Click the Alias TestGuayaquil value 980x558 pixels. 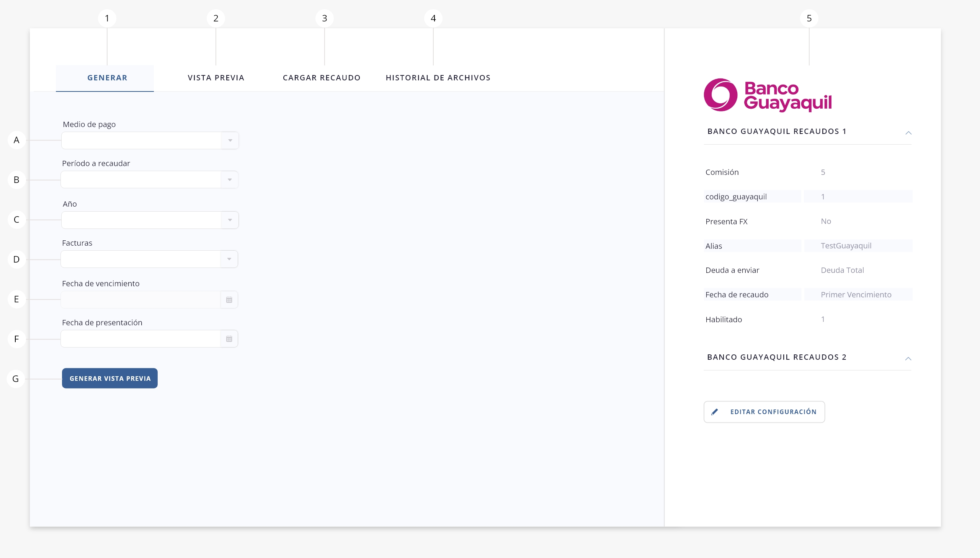pos(846,246)
